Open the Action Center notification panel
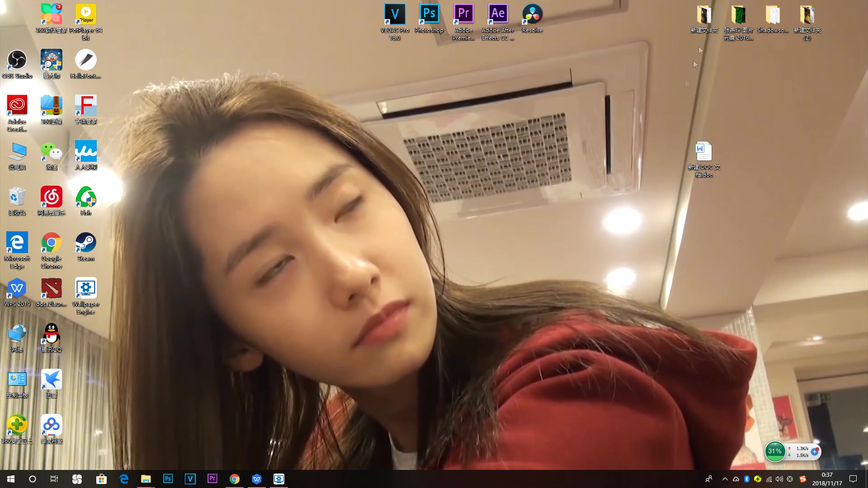Screen dimensions: 868x488 click(x=853, y=479)
